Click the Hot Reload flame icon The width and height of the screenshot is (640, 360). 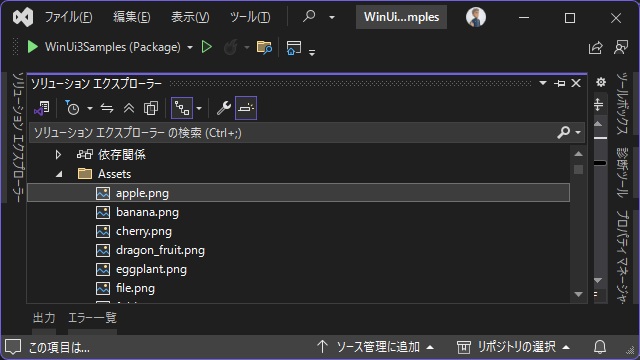231,47
